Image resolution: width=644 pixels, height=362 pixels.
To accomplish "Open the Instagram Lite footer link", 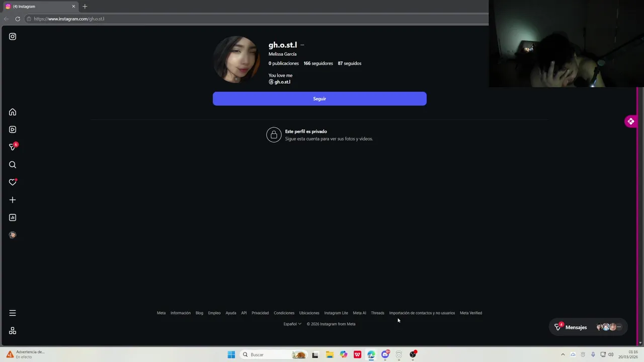I will tap(336, 313).
